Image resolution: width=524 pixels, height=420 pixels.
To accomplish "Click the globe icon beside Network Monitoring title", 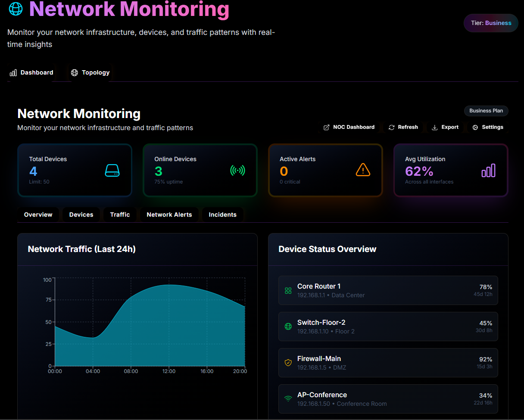I will point(16,9).
